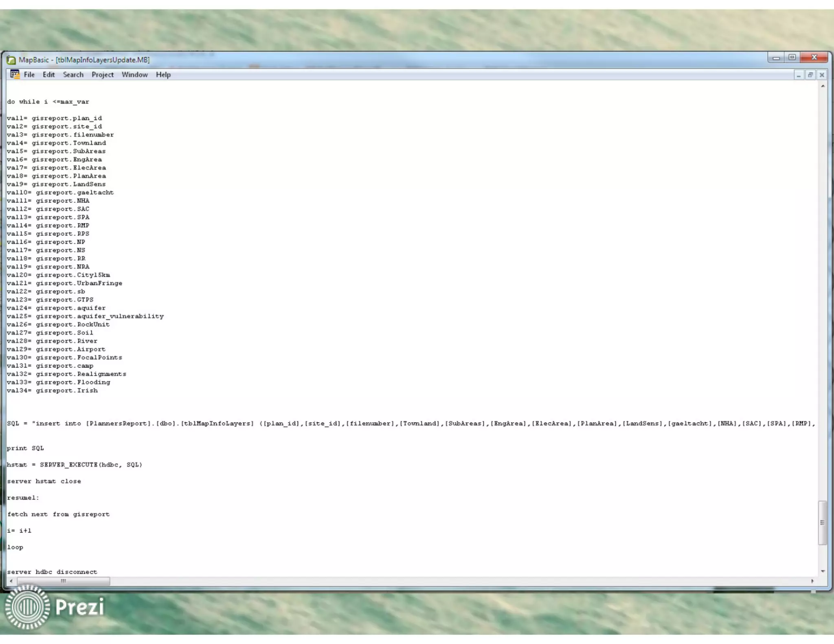The height and width of the screenshot is (644, 834).
Task: Close the inner MB document window
Action: click(822, 75)
